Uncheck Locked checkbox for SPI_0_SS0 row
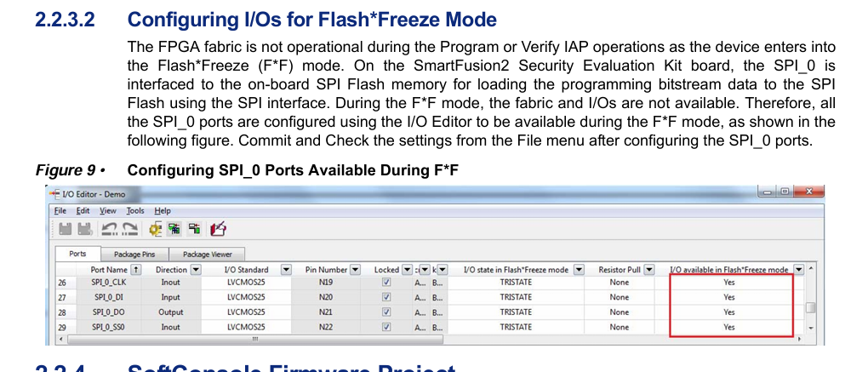Viewport: 868px width, 372px height. (x=386, y=327)
